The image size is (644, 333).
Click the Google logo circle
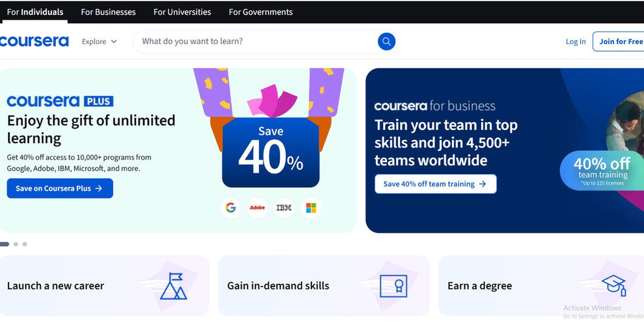[231, 208]
